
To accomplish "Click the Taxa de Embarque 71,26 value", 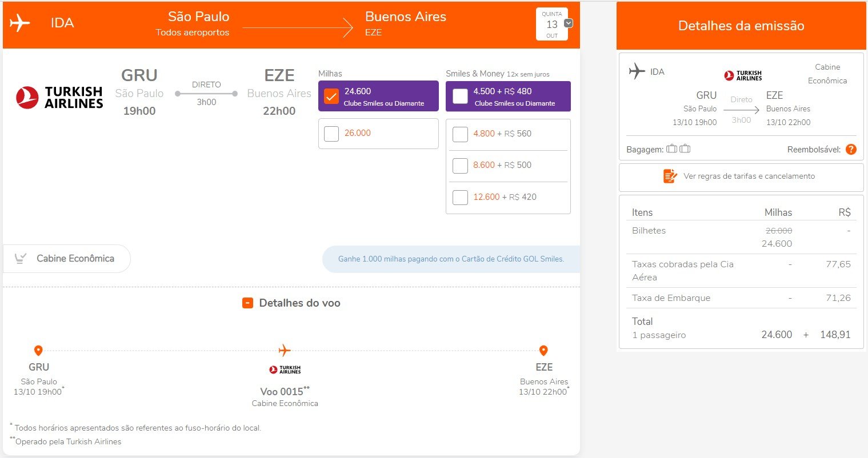I will click(x=838, y=298).
